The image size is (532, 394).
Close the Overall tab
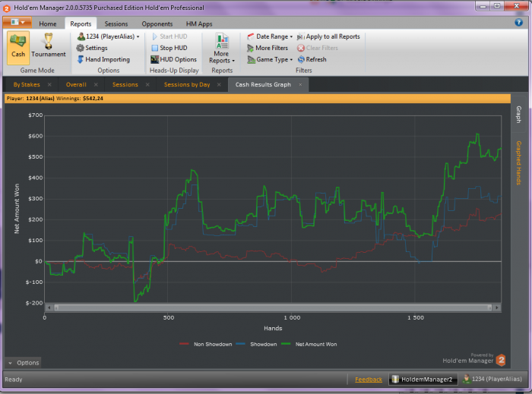coord(96,85)
